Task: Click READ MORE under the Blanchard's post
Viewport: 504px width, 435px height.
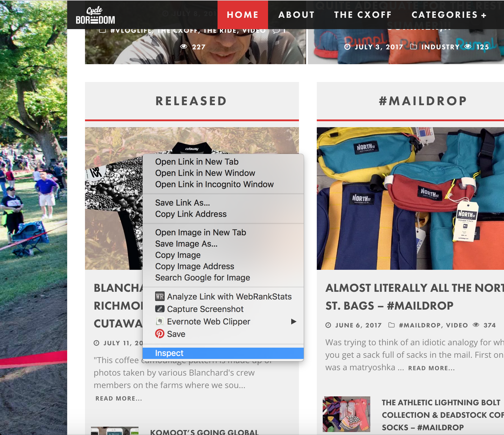Action: click(119, 398)
